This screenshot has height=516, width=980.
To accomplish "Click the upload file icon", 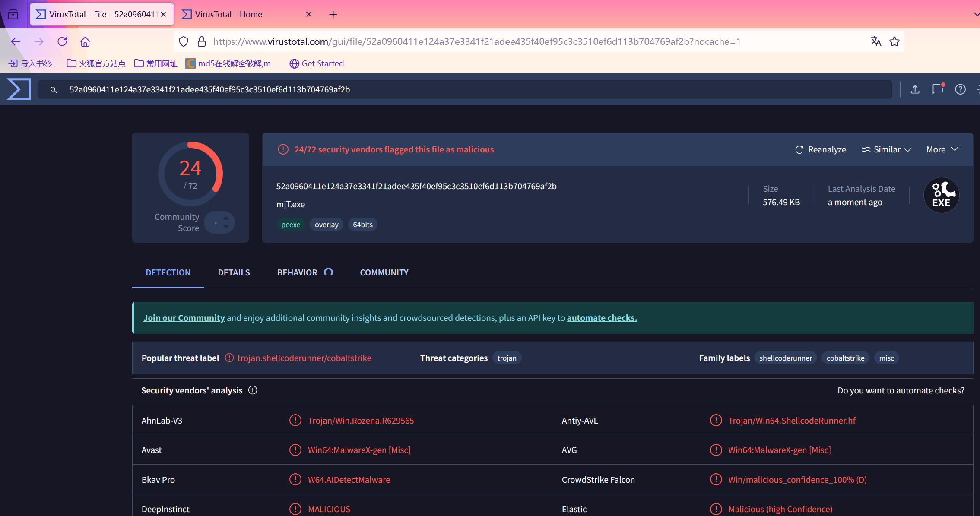I will [x=915, y=89].
